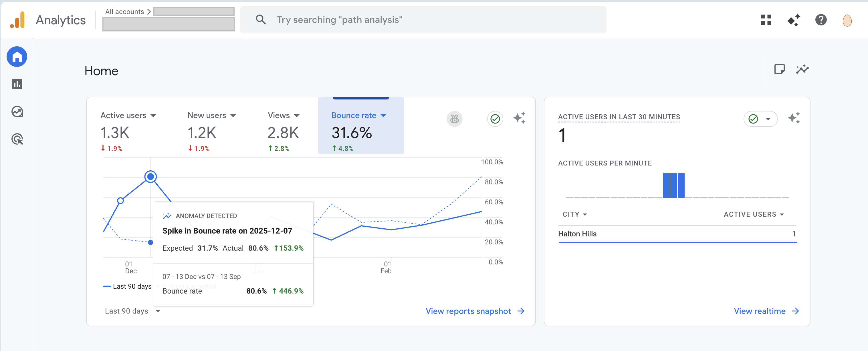Open the Explore section in the sidebar

coord(17,112)
